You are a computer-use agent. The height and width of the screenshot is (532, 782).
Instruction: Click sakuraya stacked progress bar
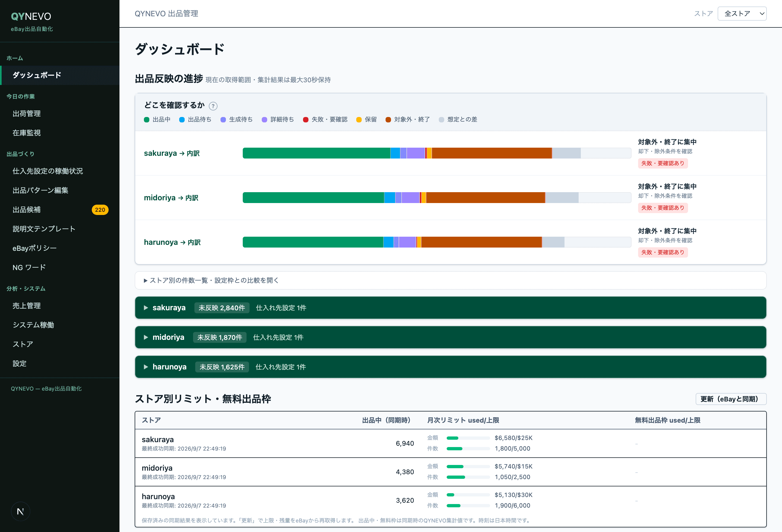tap(437, 153)
